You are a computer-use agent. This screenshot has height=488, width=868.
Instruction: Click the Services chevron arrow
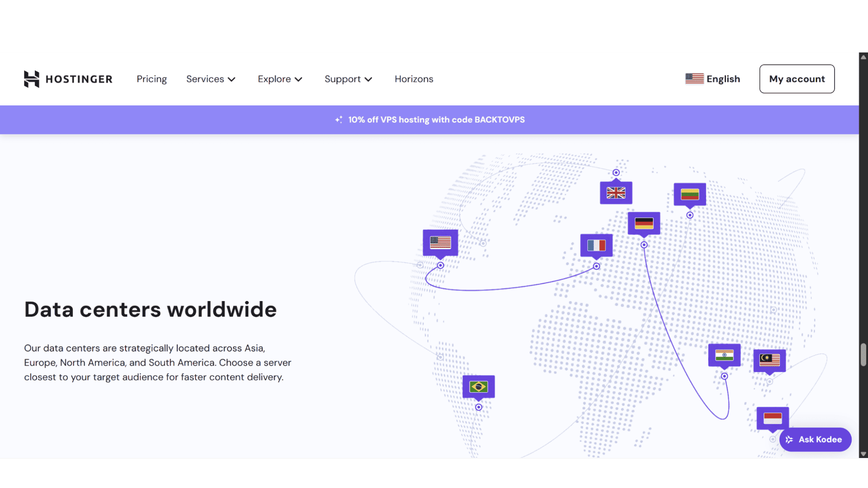pyautogui.click(x=232, y=79)
